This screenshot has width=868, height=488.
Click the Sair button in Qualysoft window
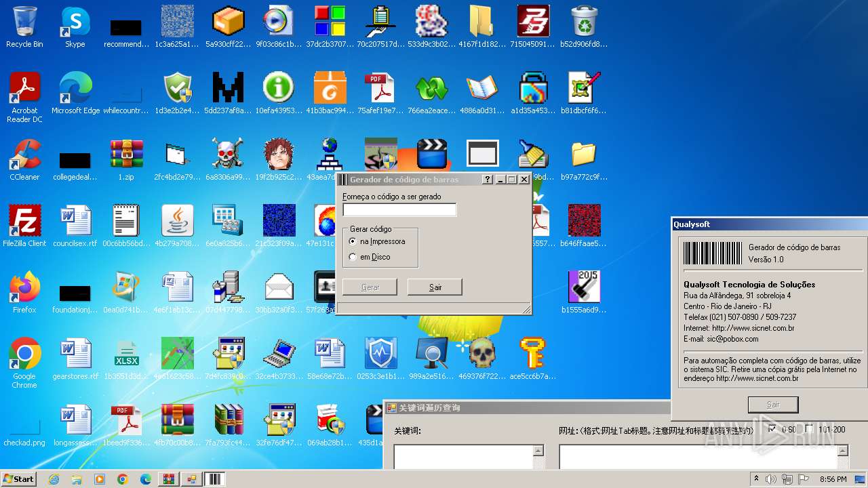tap(773, 405)
